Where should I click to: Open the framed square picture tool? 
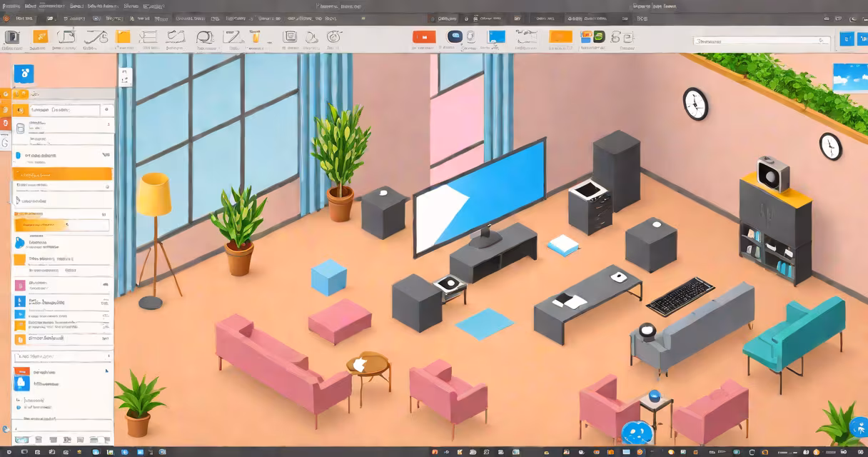pos(290,36)
